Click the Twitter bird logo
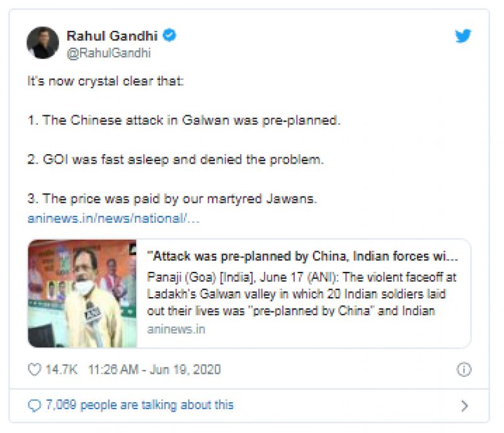Image resolution: width=504 pixels, height=433 pixels. pyautogui.click(x=463, y=37)
